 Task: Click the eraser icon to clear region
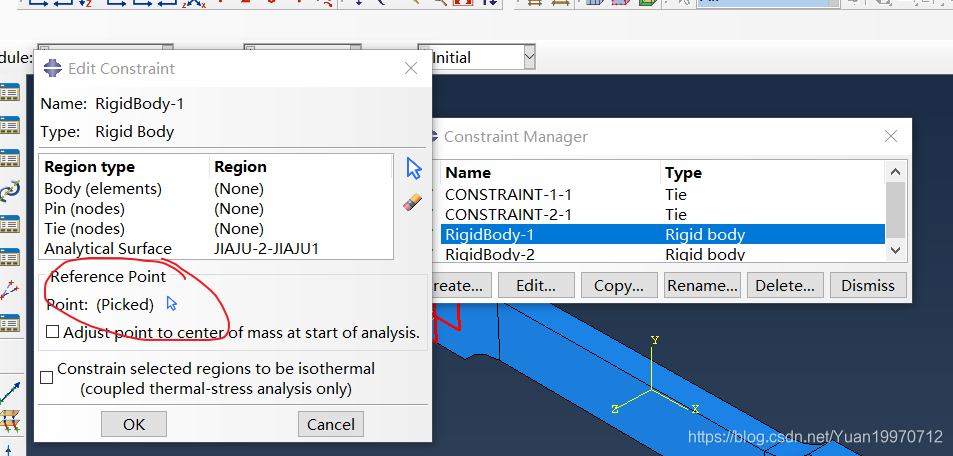(414, 202)
